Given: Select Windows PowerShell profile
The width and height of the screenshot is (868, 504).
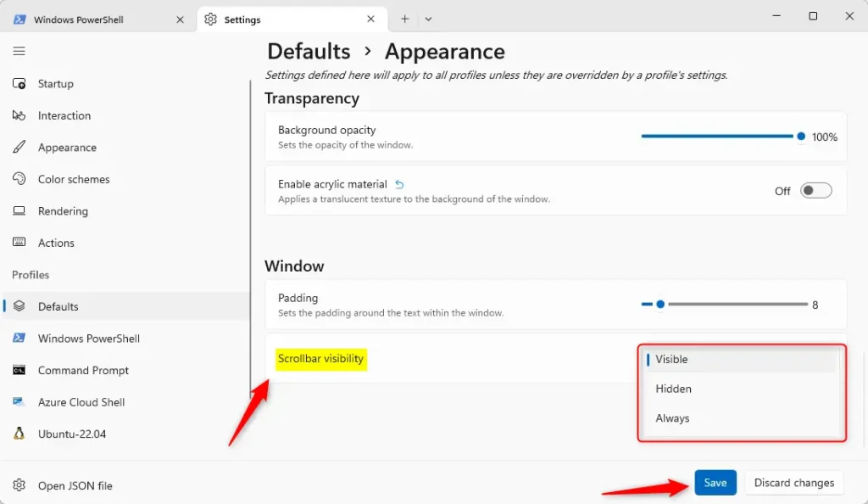Looking at the screenshot, I should tap(126, 339).
